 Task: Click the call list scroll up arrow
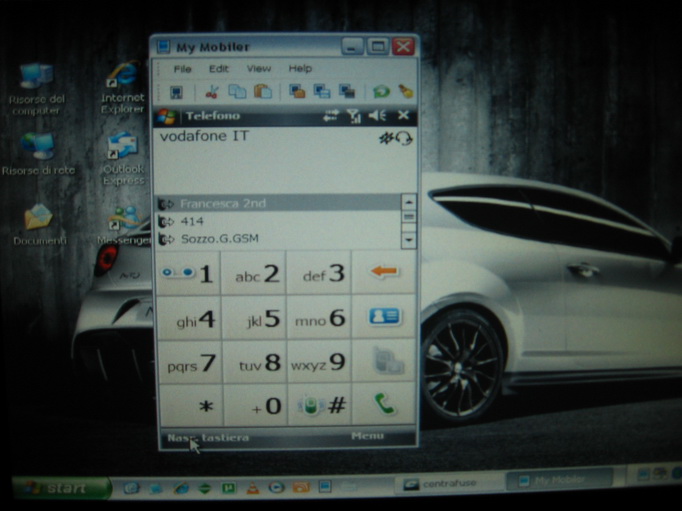click(409, 203)
